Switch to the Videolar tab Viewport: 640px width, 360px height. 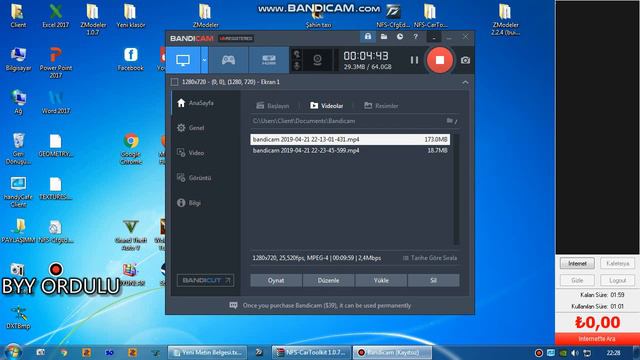pyautogui.click(x=326, y=106)
